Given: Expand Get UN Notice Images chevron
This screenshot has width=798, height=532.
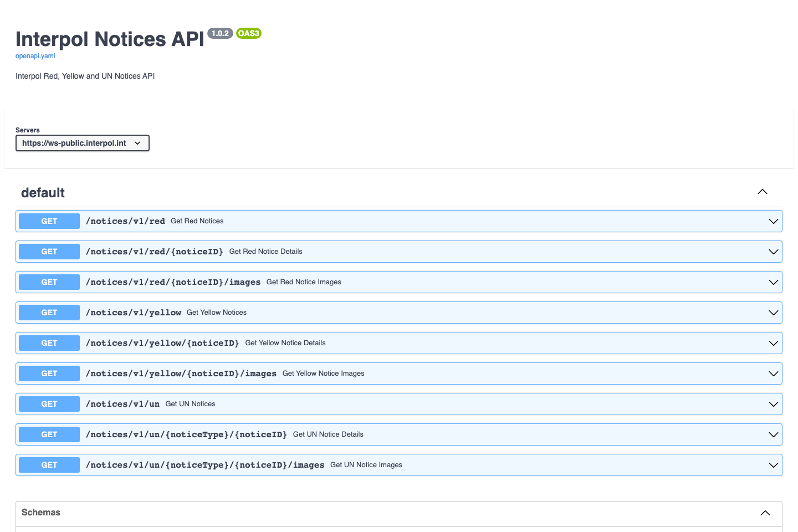Looking at the screenshot, I should [773, 465].
